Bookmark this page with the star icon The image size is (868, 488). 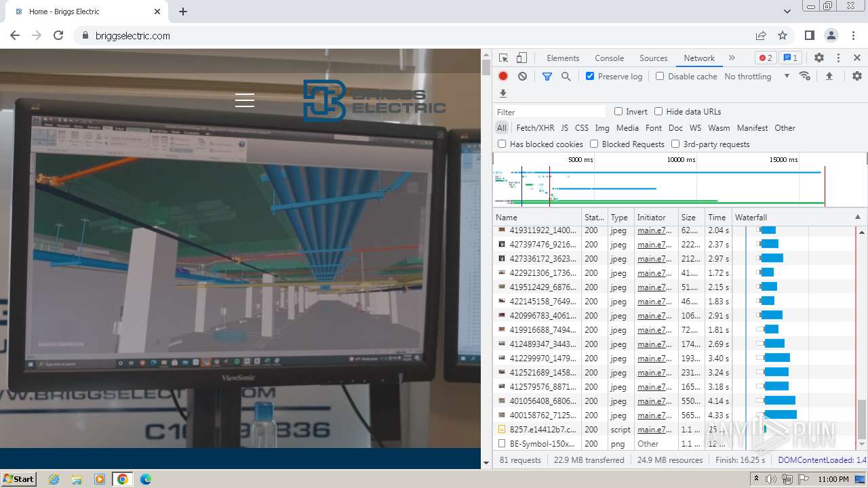(x=783, y=35)
